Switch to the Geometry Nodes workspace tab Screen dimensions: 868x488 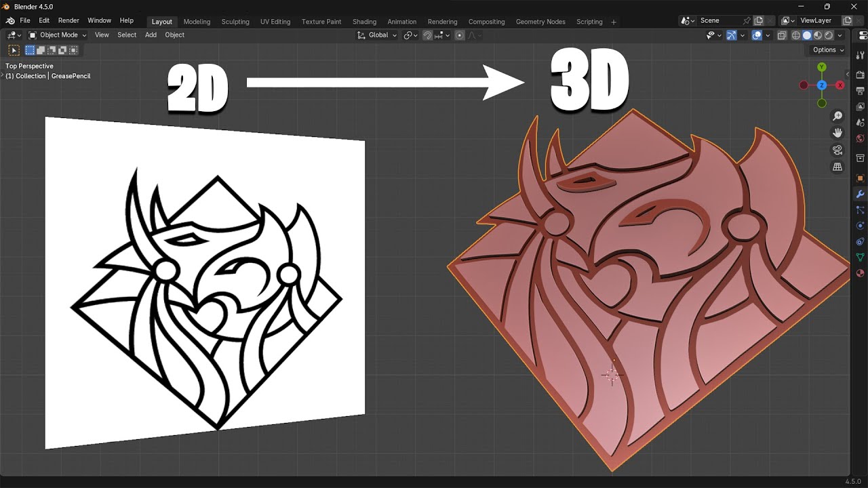(540, 22)
